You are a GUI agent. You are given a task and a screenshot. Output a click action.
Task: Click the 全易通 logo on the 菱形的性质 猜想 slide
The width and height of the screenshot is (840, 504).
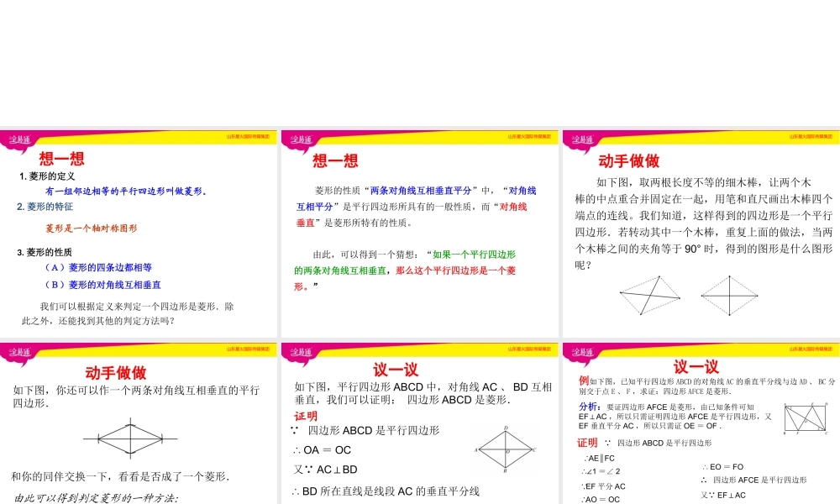pyautogui.click(x=300, y=139)
